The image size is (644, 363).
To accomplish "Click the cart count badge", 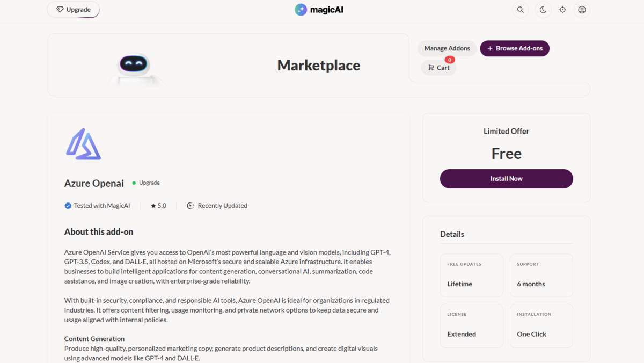I will coord(450,60).
